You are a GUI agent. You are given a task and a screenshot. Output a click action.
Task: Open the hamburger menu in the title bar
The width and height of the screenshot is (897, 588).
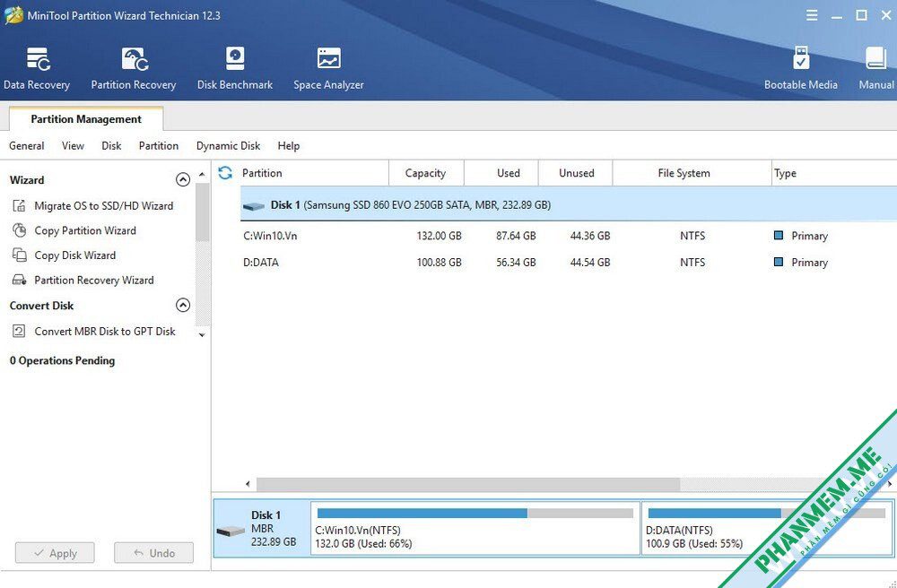click(x=811, y=15)
